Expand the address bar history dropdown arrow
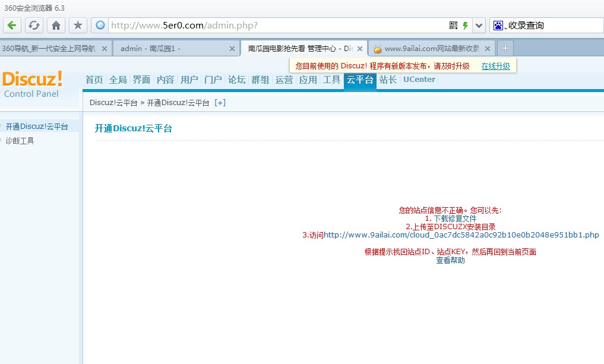This screenshot has height=364, width=604. click(479, 26)
